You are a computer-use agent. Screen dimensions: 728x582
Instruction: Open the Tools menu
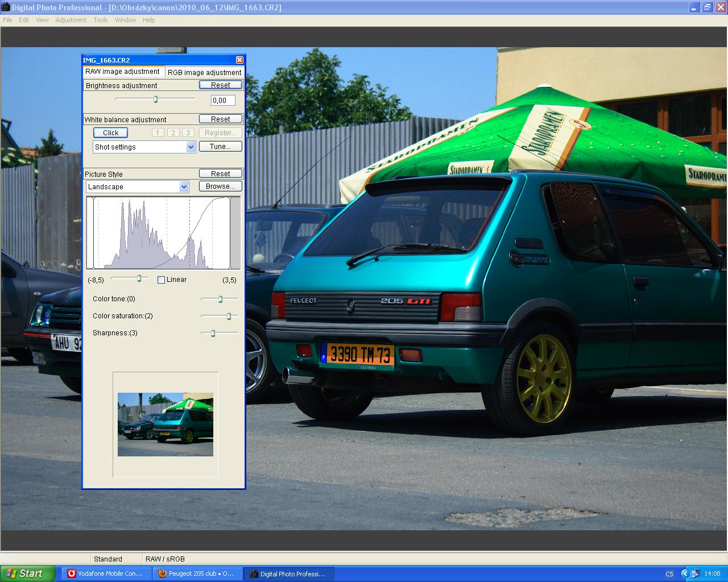(x=101, y=20)
